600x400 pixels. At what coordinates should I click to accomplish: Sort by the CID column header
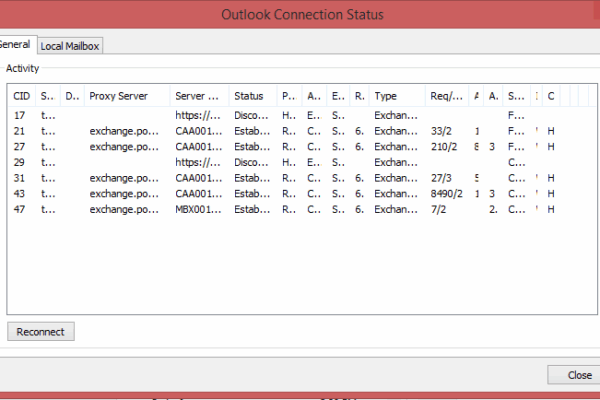(x=22, y=96)
